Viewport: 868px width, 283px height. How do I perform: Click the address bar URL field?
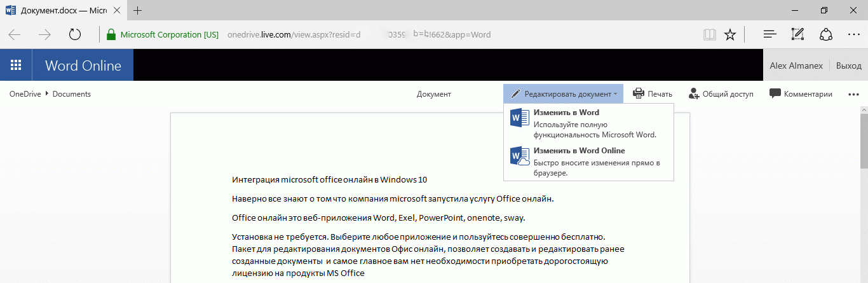coord(381,35)
